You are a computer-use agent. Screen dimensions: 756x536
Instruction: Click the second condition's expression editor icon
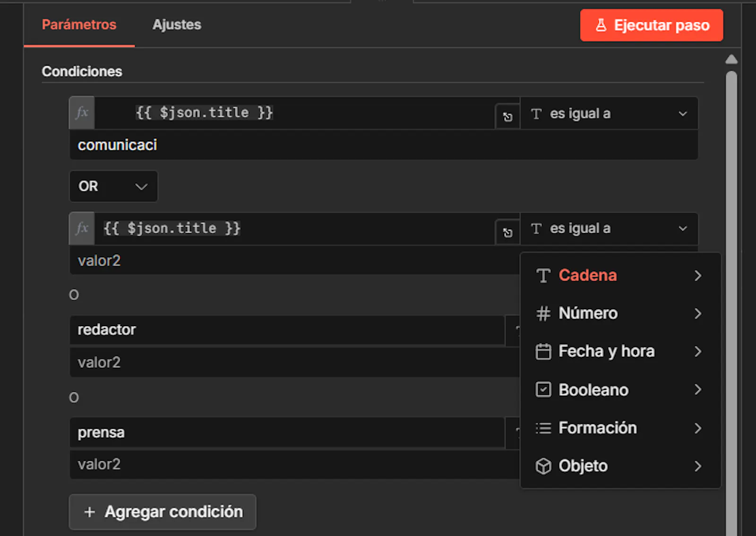coord(507,233)
